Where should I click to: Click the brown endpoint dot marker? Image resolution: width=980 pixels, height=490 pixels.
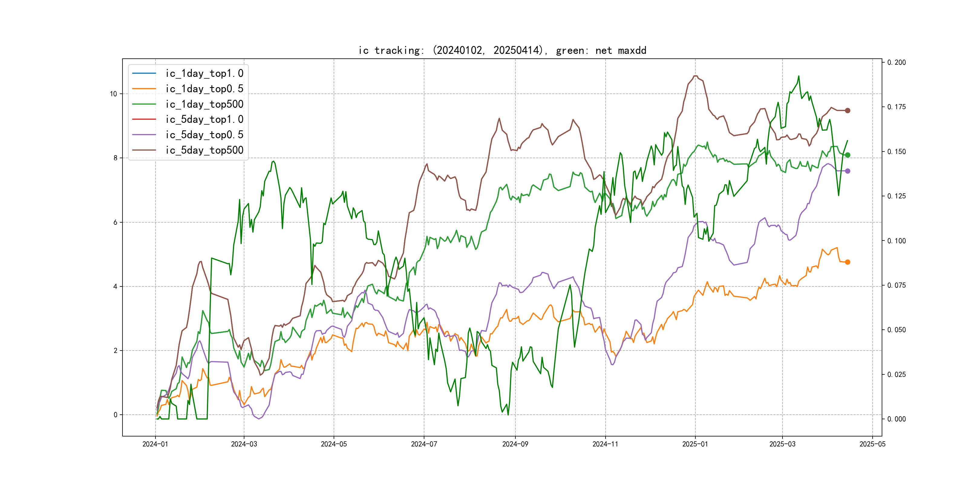pyautogui.click(x=847, y=110)
